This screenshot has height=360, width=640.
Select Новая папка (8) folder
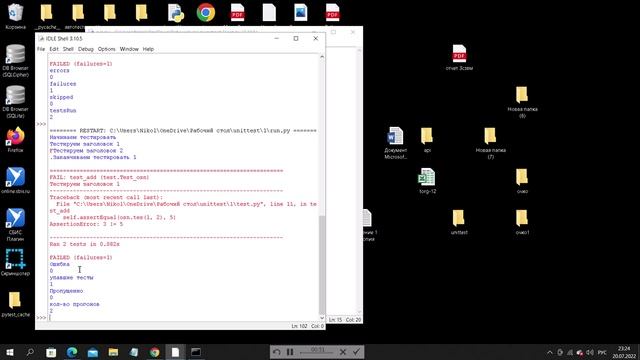coord(522,102)
